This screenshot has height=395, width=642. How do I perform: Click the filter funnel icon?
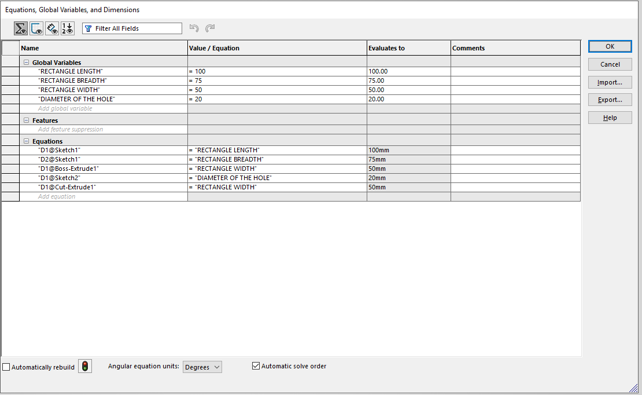click(88, 28)
